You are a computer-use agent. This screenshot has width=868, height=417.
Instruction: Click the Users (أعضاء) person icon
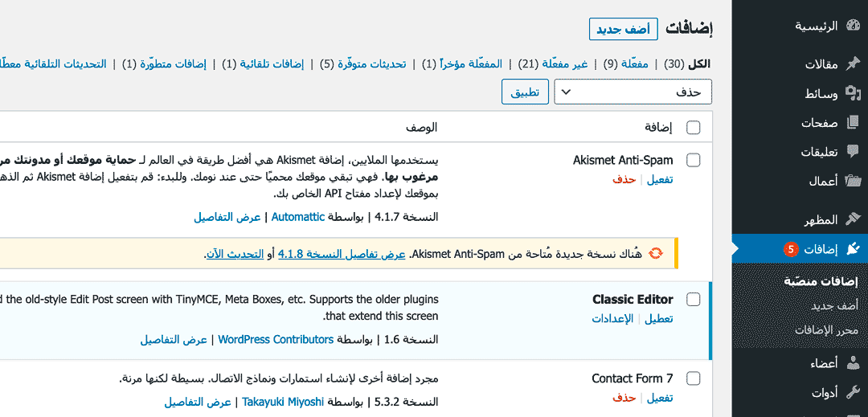(x=852, y=363)
